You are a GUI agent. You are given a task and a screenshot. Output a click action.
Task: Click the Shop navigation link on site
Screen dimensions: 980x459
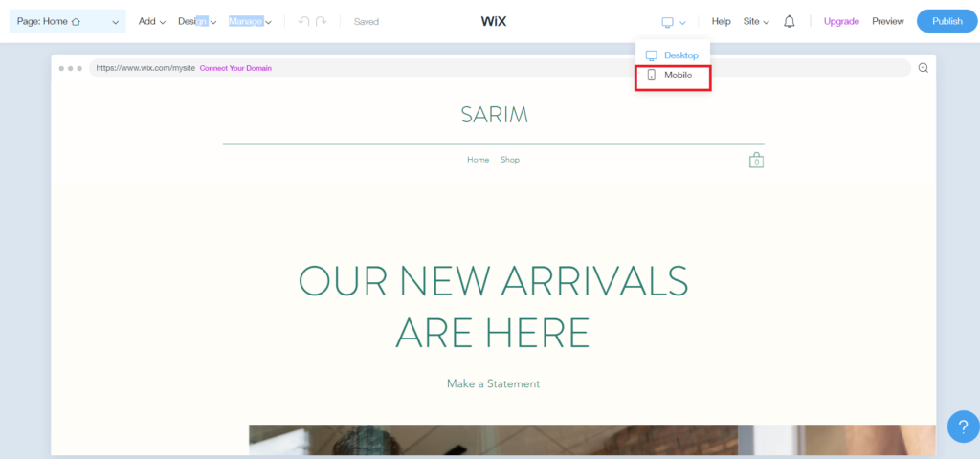(510, 160)
